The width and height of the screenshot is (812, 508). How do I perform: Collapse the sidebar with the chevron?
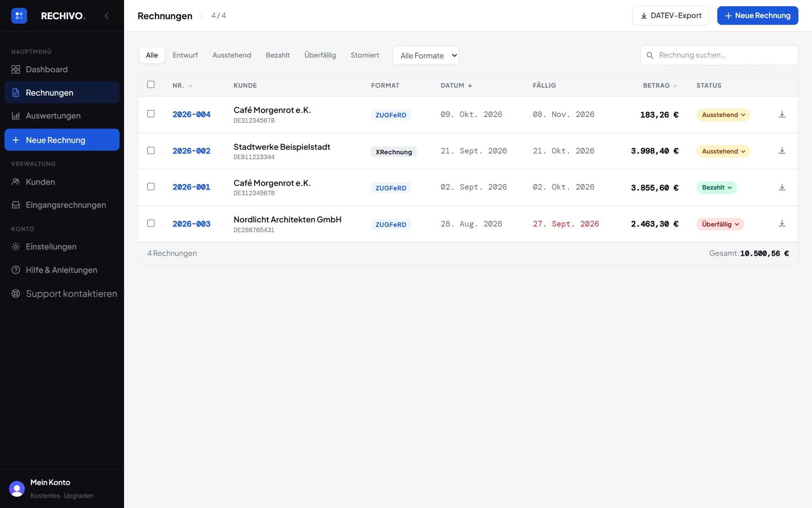tap(107, 16)
